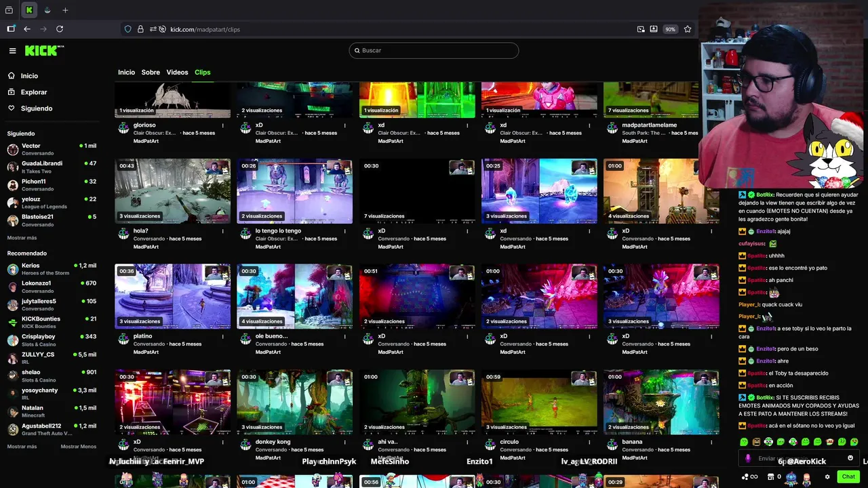This screenshot has width=868, height=488.
Task: Open options menu for 'ole bueno...' clip
Action: [344, 336]
